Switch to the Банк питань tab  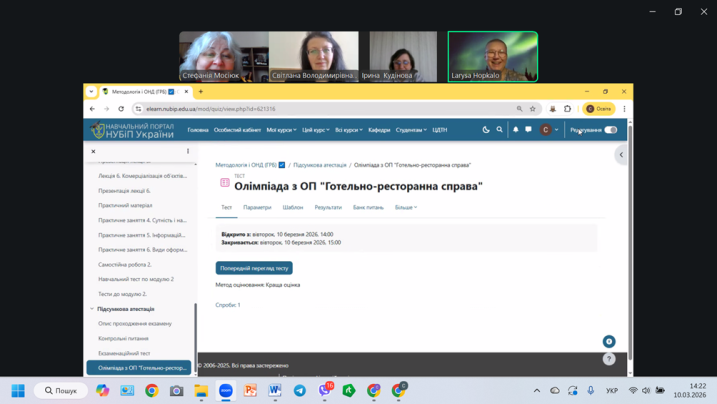pos(368,207)
